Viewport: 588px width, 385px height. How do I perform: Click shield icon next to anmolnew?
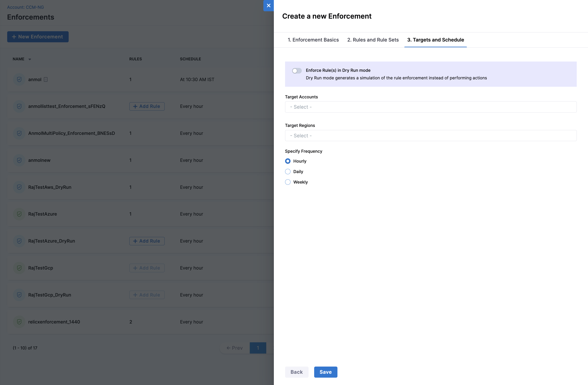click(x=19, y=160)
